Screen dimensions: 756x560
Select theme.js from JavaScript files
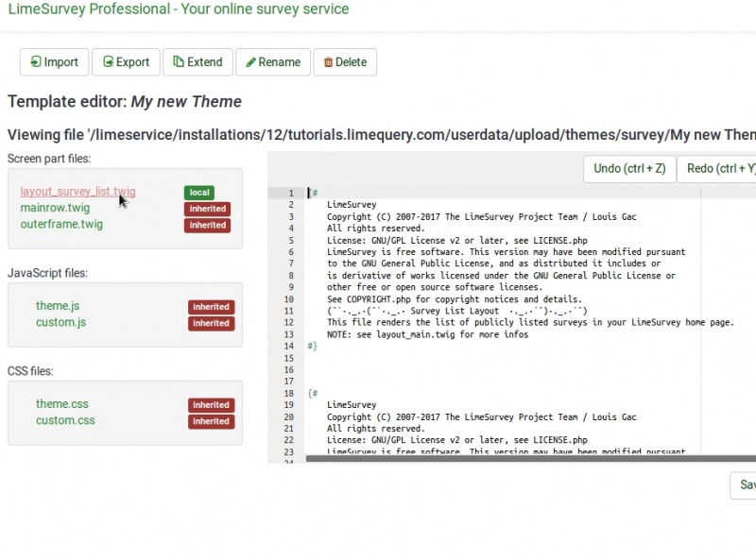tap(56, 306)
